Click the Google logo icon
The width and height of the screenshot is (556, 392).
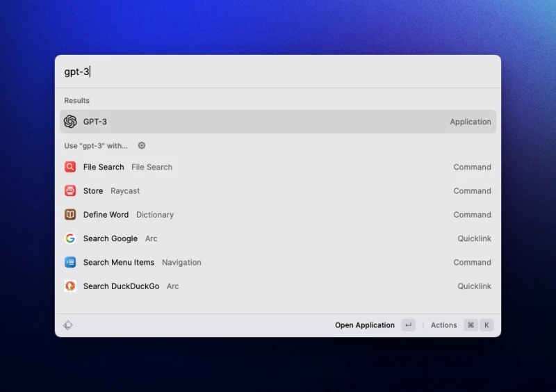coord(70,238)
